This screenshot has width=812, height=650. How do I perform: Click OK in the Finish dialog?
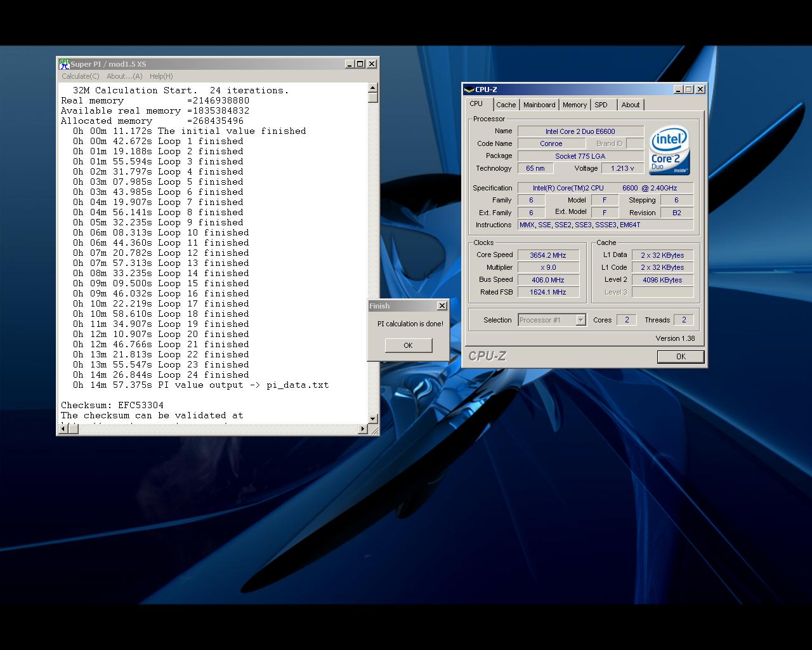pos(409,345)
